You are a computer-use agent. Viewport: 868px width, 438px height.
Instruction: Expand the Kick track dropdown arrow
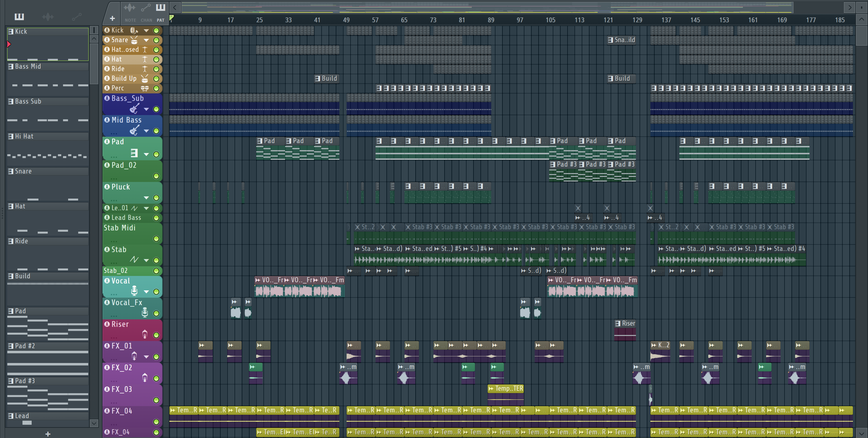pyautogui.click(x=146, y=31)
